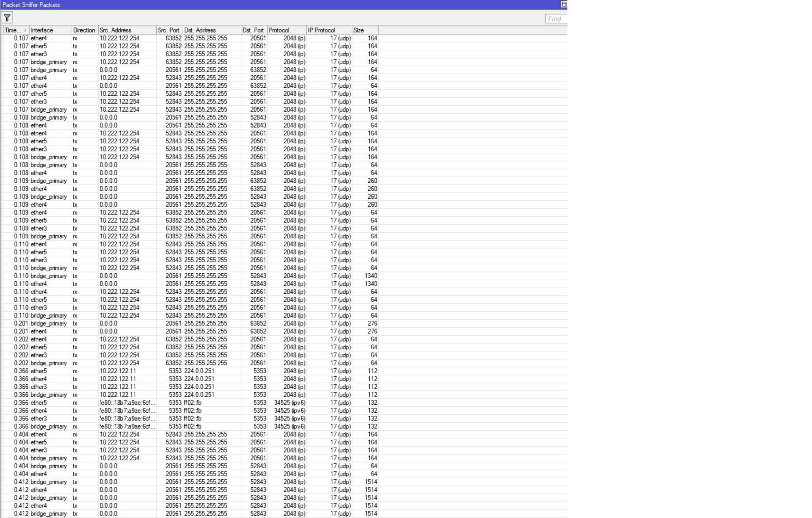Sort by the Time column header
Image resolution: width=812 pixels, height=518 pixels.
(x=16, y=30)
